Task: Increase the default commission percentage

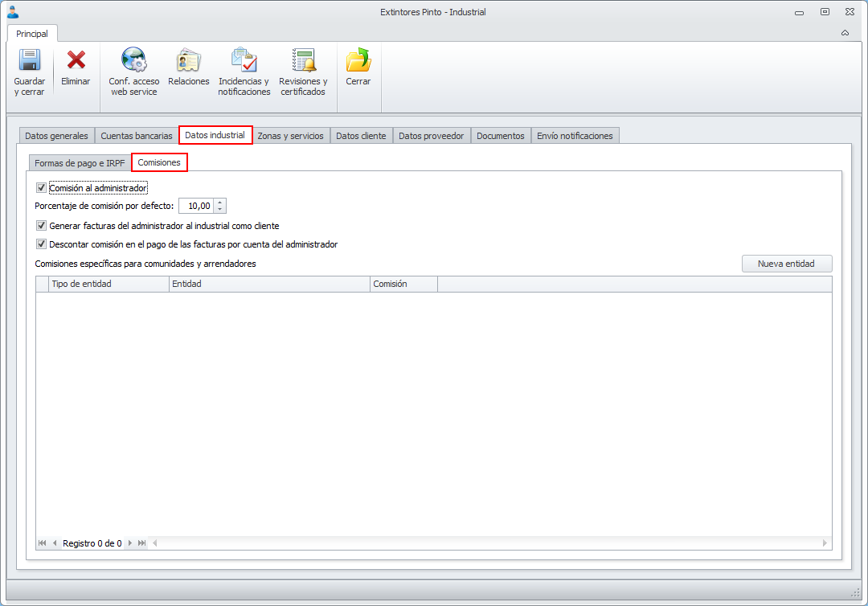Action: (219, 202)
